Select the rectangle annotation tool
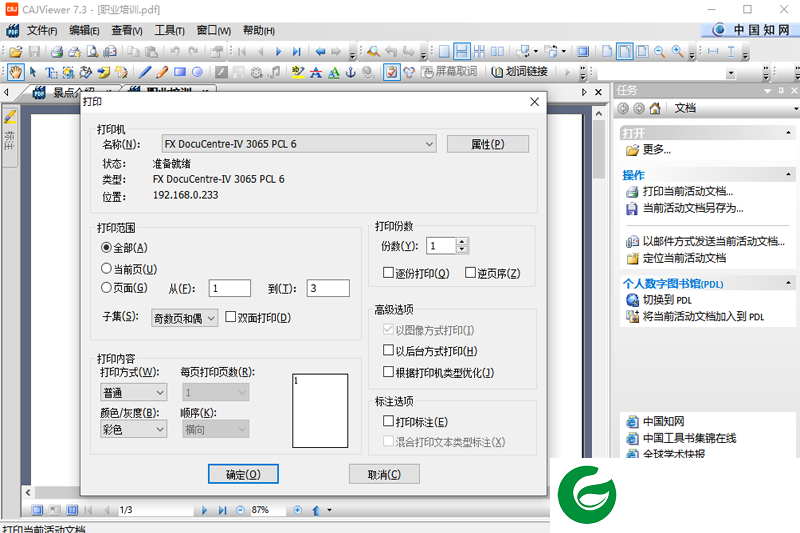800x533 pixels. pos(180,72)
